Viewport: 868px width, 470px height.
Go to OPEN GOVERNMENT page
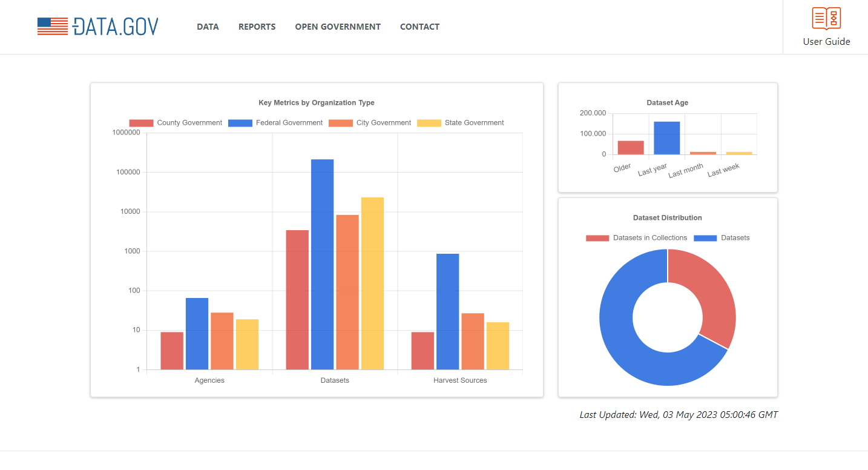(338, 27)
